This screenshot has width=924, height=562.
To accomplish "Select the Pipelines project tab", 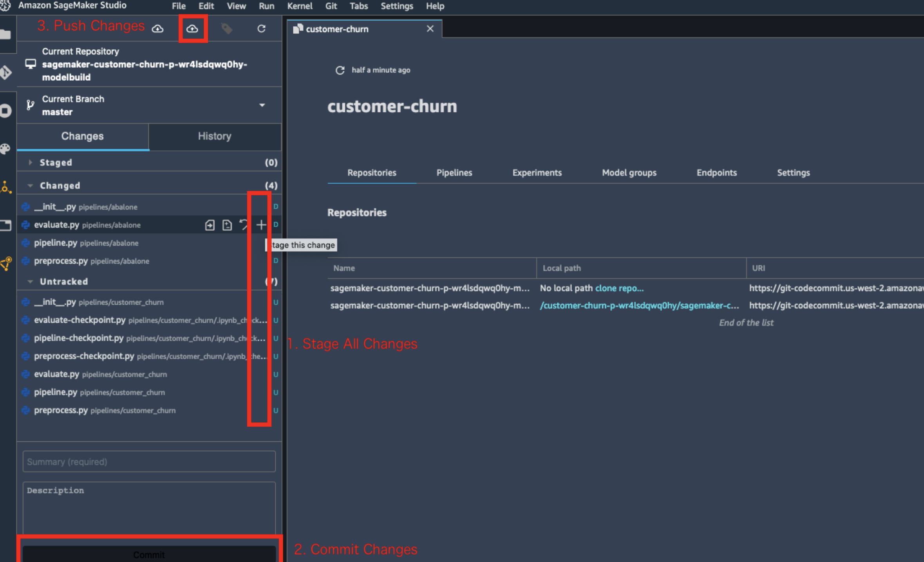I will (454, 173).
